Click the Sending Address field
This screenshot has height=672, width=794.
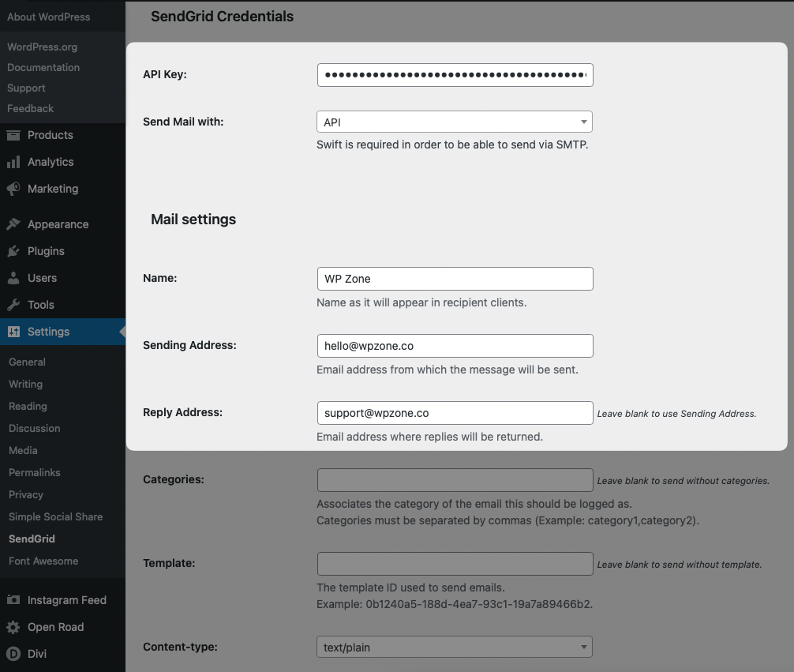pos(455,346)
